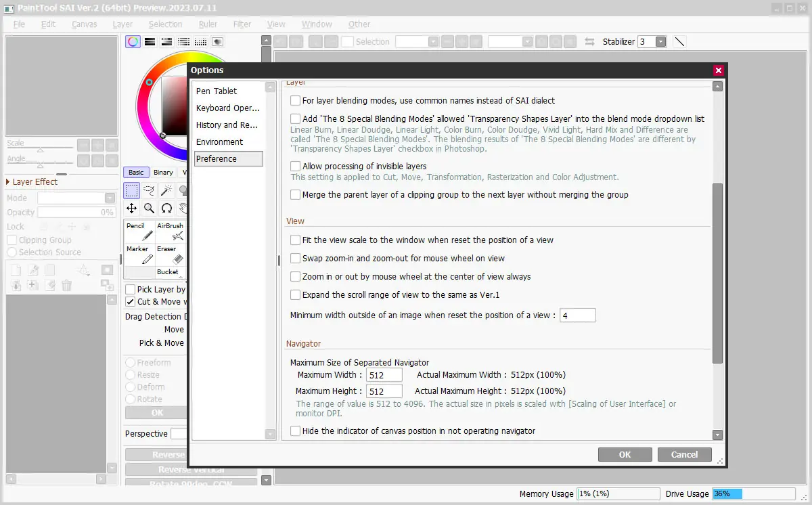Image resolution: width=812 pixels, height=505 pixels.
Task: Tick the Pick Layer by checkbox
Action: point(131,289)
